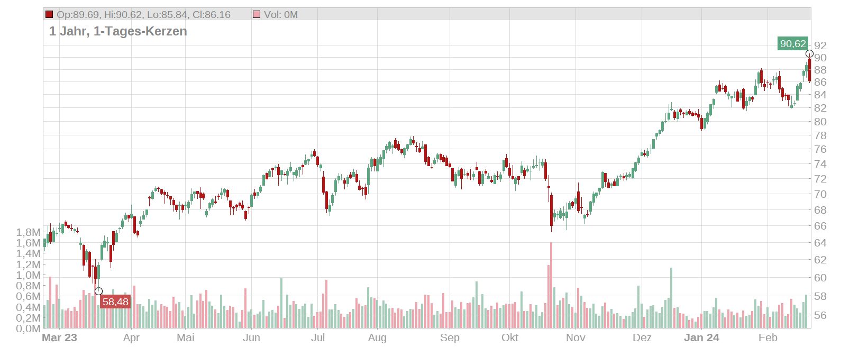The height and width of the screenshot is (347, 868).
Task: Click the 0,0M volume axis label
Action: [28, 328]
